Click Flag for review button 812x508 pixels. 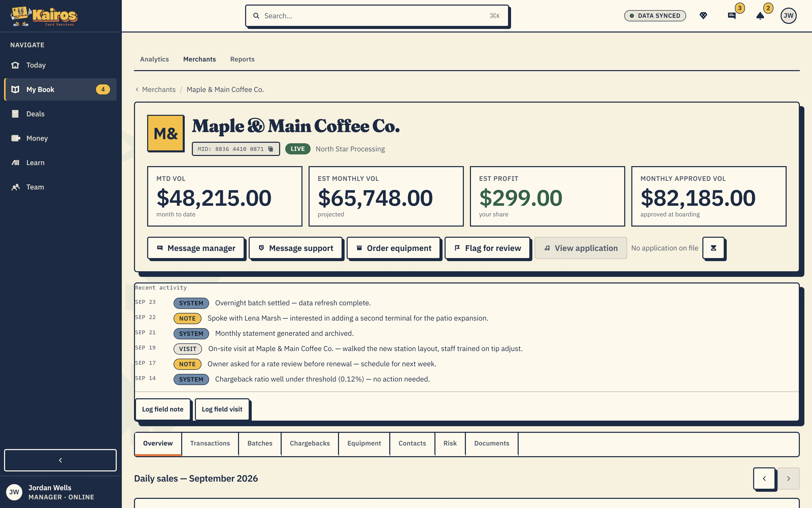[x=487, y=248]
